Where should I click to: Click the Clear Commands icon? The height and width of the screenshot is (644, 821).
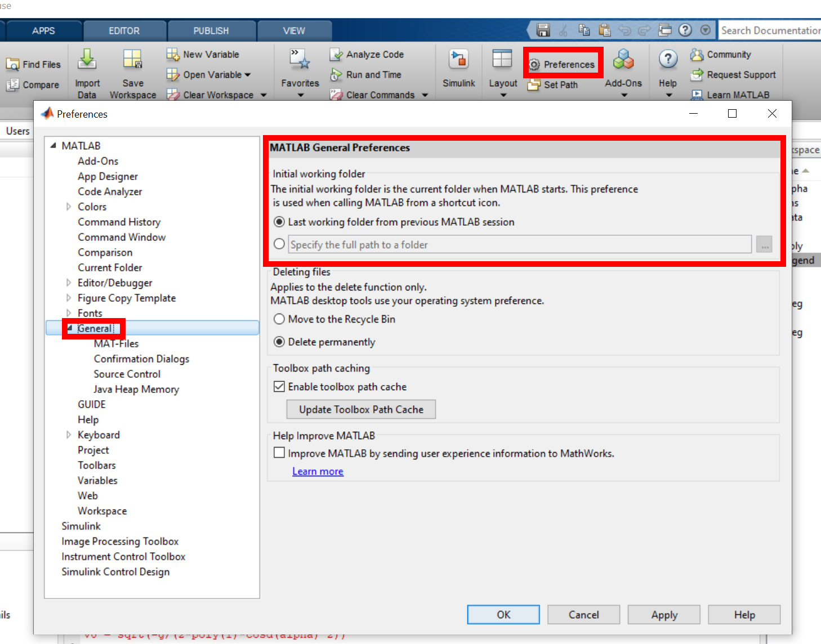pos(336,95)
